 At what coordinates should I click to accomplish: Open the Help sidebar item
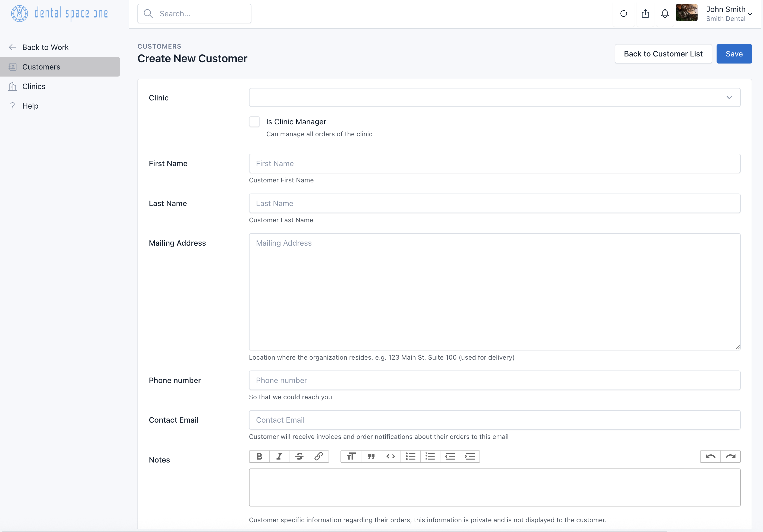[30, 106]
